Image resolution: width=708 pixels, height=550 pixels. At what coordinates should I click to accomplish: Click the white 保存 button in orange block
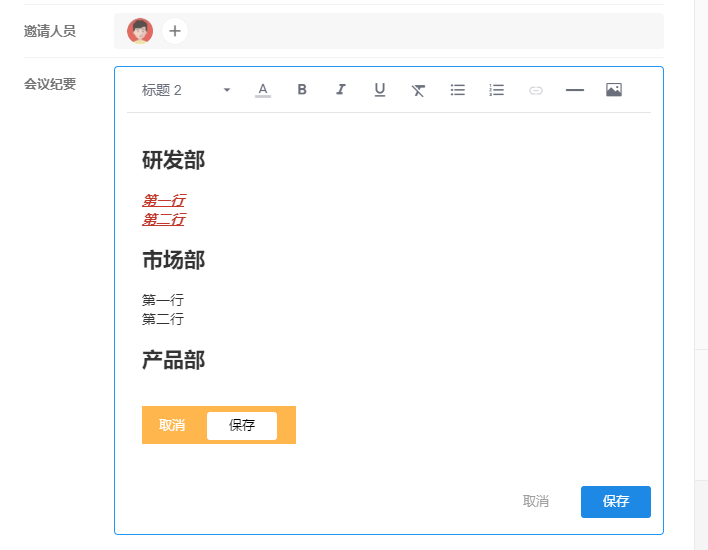pos(242,425)
